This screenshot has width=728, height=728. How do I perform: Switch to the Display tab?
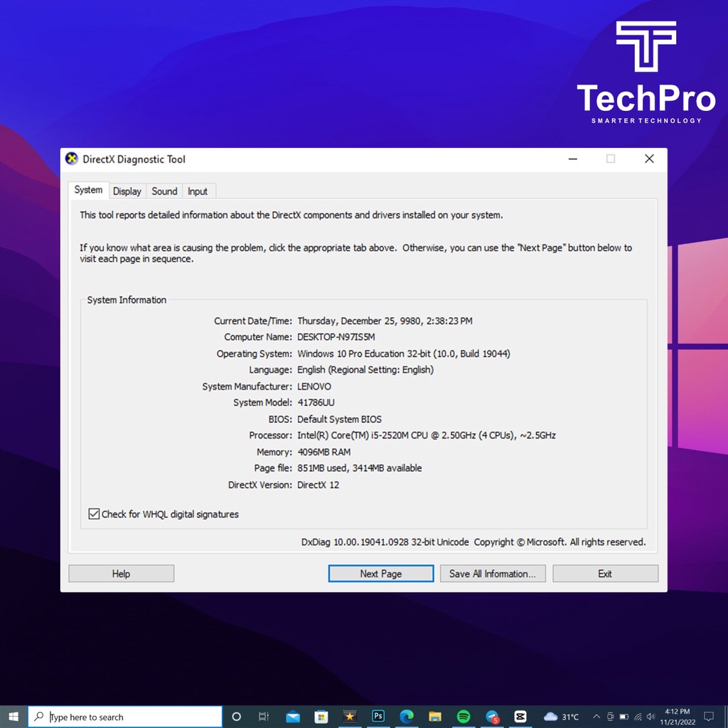[x=127, y=191]
